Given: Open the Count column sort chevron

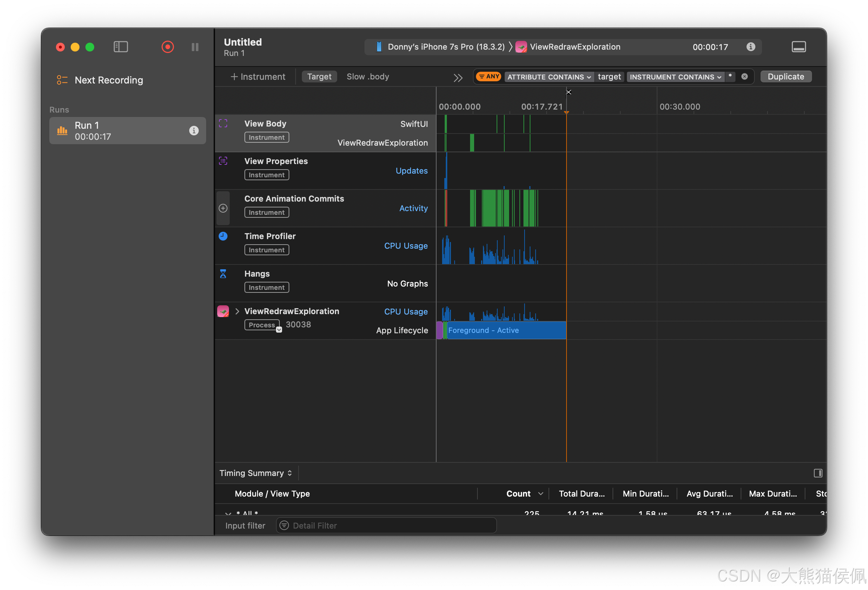Looking at the screenshot, I should 540,494.
